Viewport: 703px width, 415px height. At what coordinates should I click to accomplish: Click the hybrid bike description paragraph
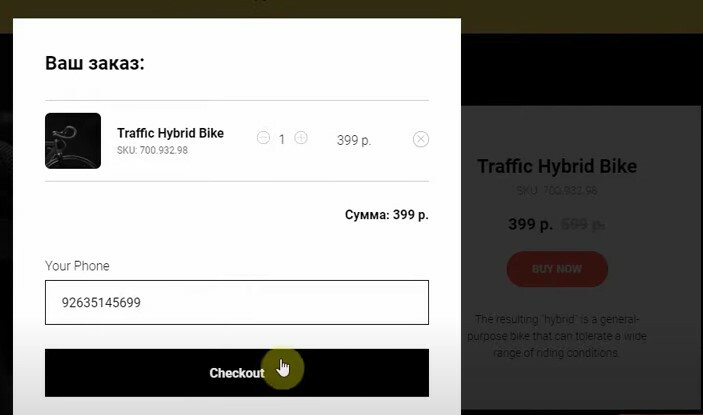[x=557, y=336]
